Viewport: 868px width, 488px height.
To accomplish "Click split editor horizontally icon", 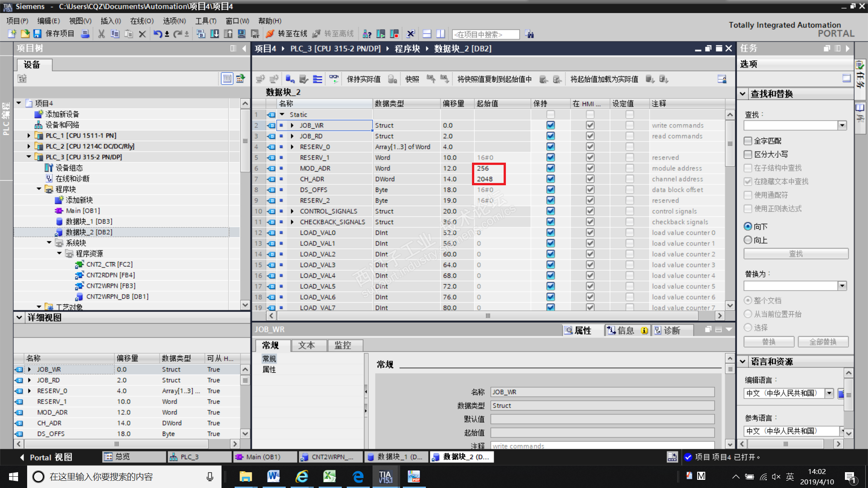I will tap(427, 34).
